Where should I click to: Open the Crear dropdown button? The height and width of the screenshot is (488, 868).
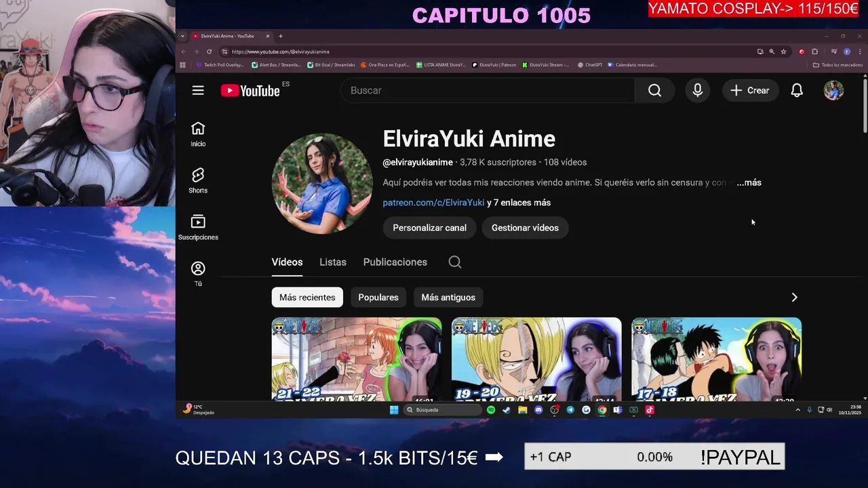(750, 90)
